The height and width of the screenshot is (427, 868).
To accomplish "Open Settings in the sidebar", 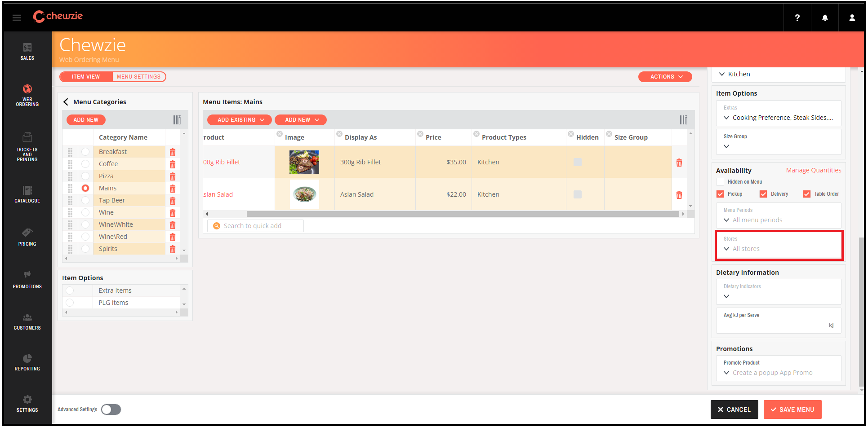I will 27,404.
